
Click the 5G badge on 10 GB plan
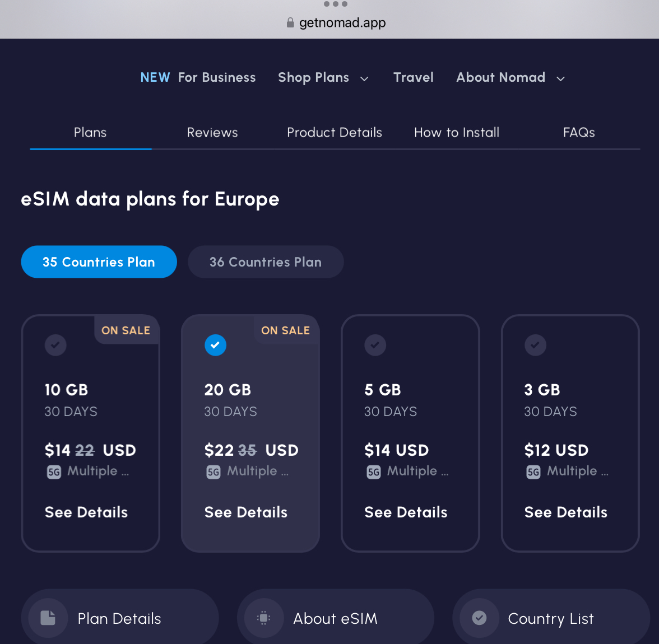click(54, 472)
